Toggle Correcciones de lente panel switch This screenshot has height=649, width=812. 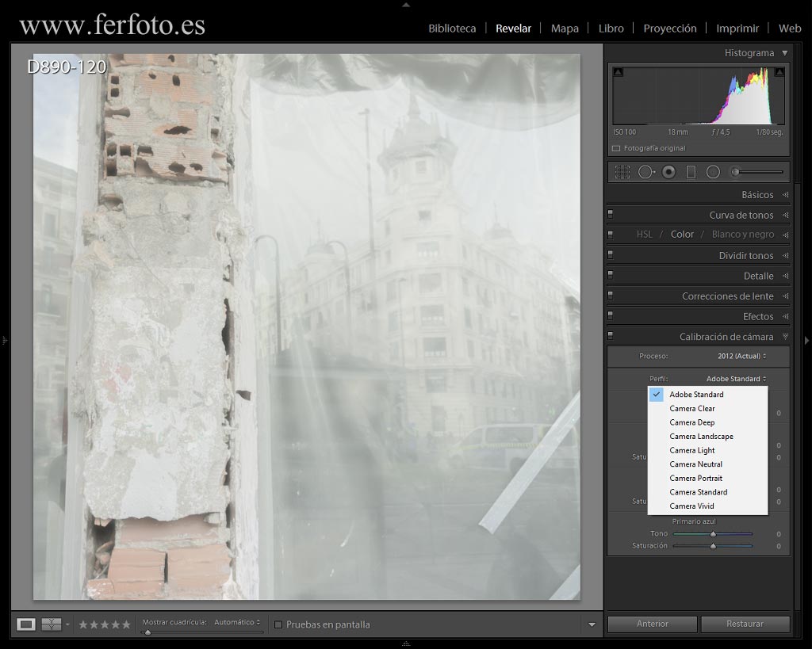pyautogui.click(x=611, y=296)
